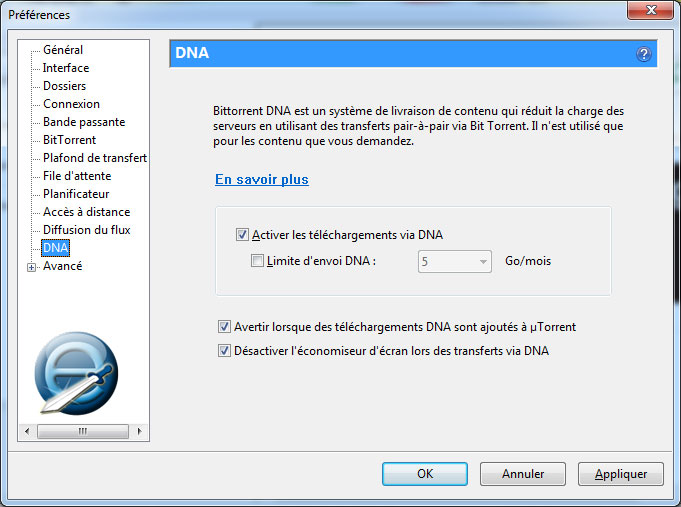Expand the Avancé tree node

coord(31,267)
